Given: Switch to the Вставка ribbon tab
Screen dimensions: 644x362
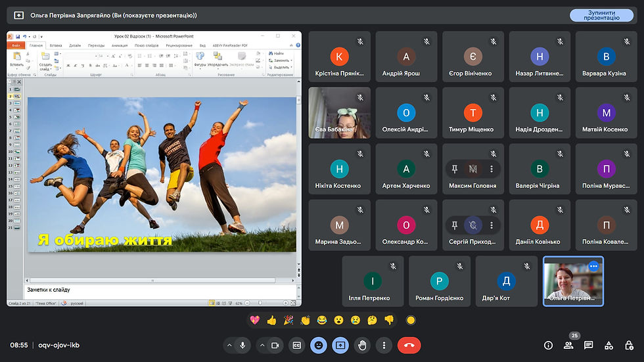Looking at the screenshot, I should coord(56,45).
